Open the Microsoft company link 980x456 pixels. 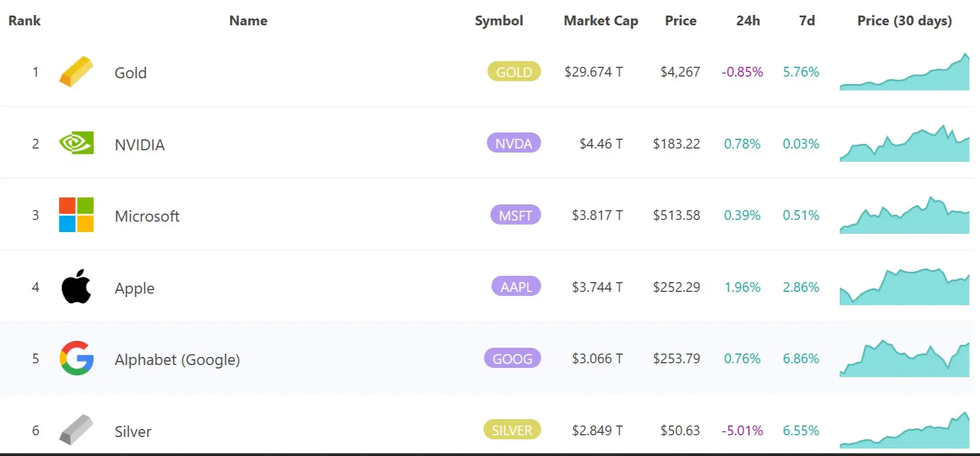[147, 216]
